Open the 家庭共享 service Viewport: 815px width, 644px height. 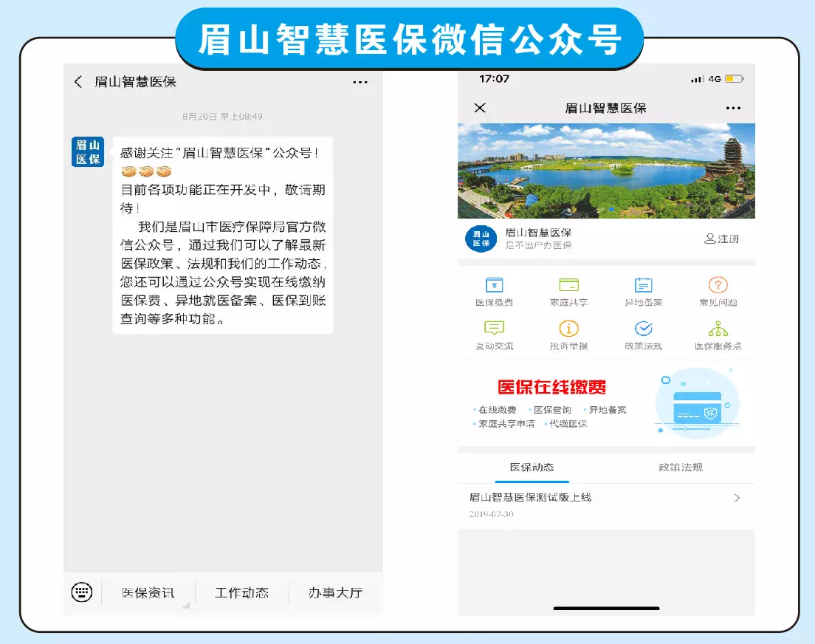(x=568, y=292)
